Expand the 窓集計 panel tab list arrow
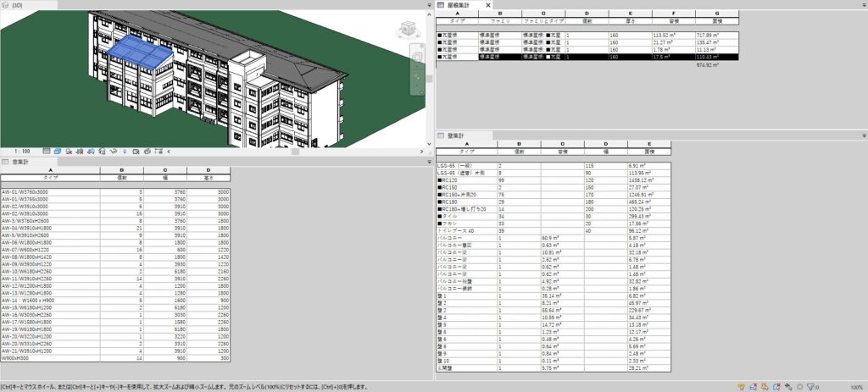The image size is (868, 392). pyautogui.click(x=429, y=161)
